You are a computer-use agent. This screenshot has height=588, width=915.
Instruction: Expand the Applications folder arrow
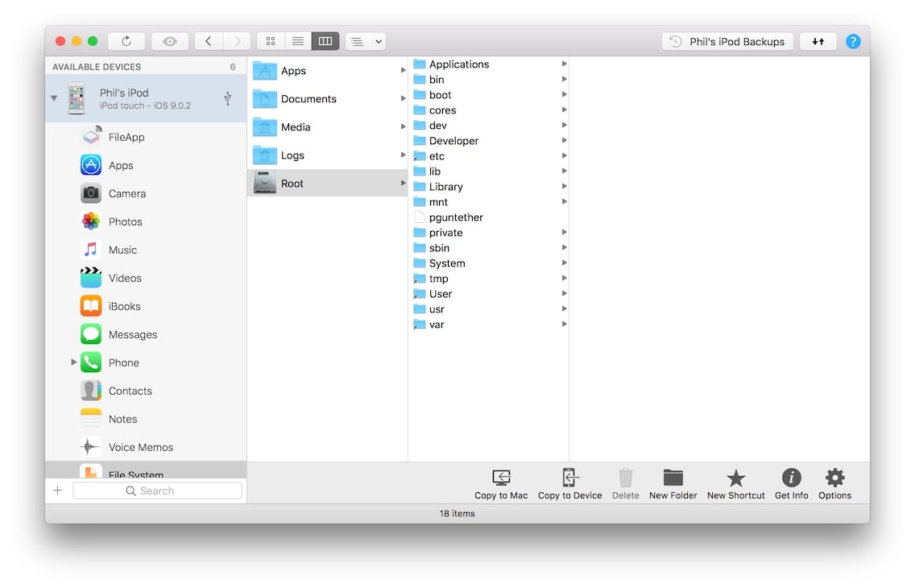pyautogui.click(x=564, y=64)
